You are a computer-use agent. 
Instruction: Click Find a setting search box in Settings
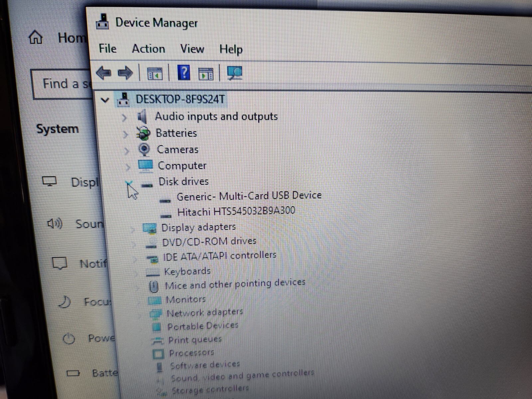coord(62,83)
